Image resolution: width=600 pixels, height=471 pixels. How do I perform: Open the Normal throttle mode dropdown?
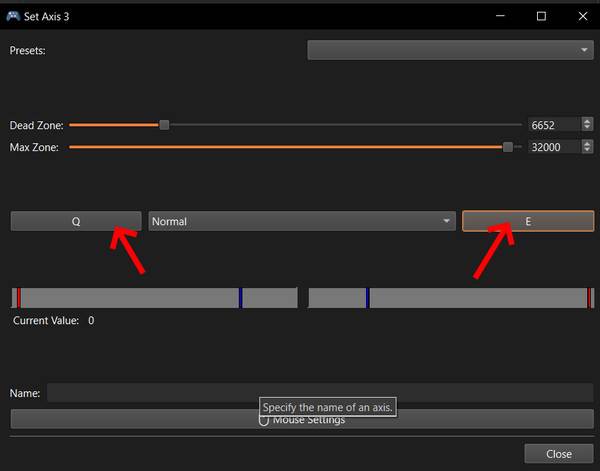pos(302,221)
